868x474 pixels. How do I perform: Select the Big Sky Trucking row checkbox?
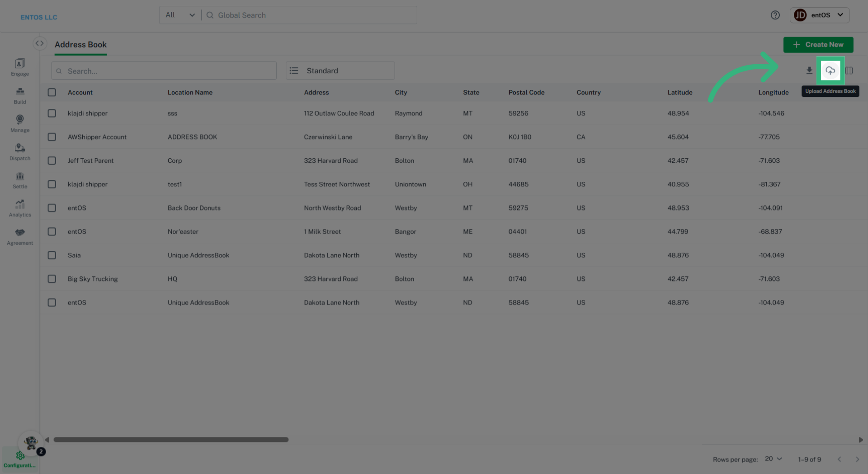pyautogui.click(x=52, y=279)
